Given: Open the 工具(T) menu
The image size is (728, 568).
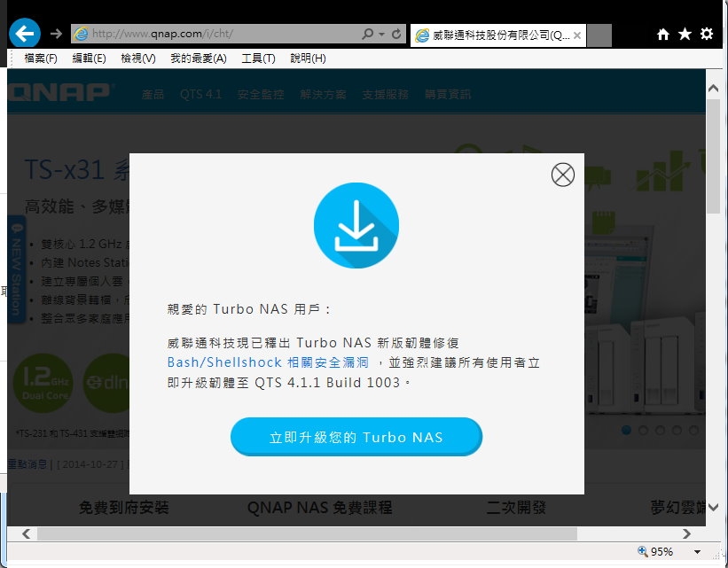Looking at the screenshot, I should tap(258, 58).
